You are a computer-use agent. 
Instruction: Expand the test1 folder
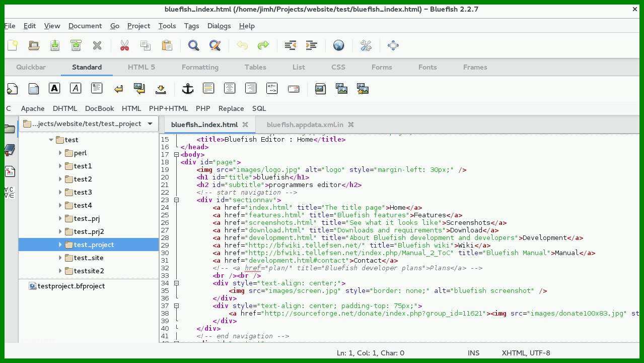pos(60,166)
